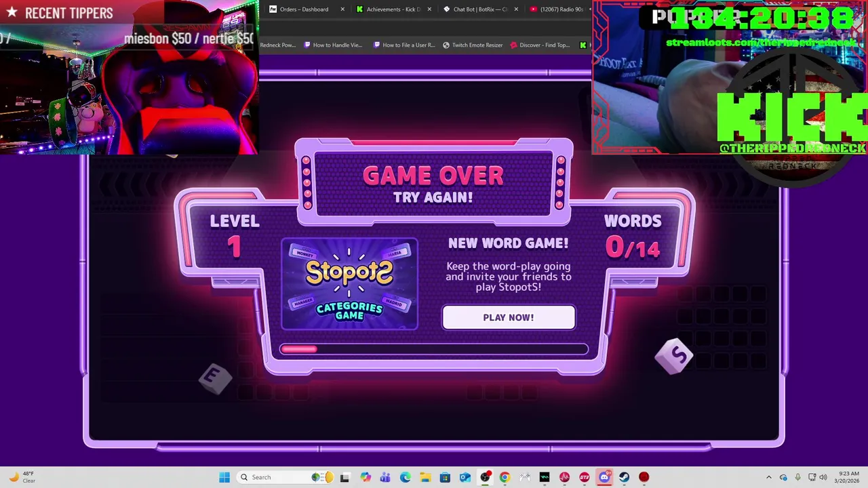Screen dimensions: 868x488
Task: Click the Orders tab favicon
Action: coord(273,9)
